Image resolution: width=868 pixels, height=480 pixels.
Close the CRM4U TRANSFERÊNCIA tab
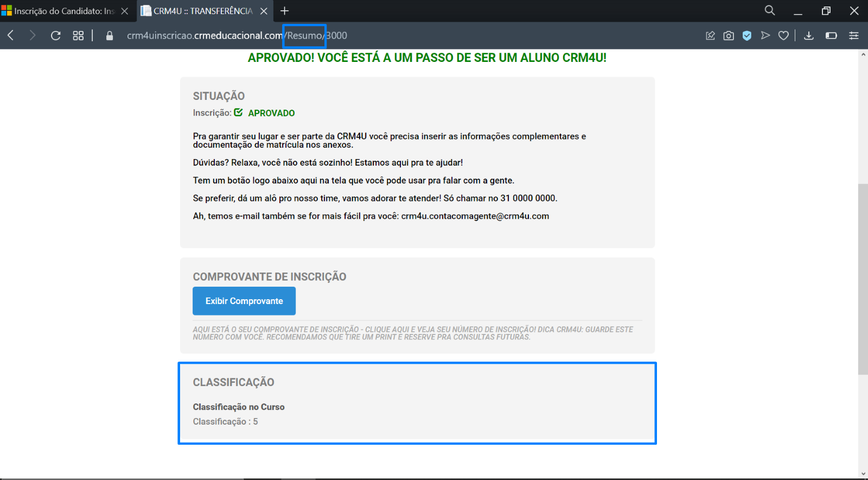point(264,11)
